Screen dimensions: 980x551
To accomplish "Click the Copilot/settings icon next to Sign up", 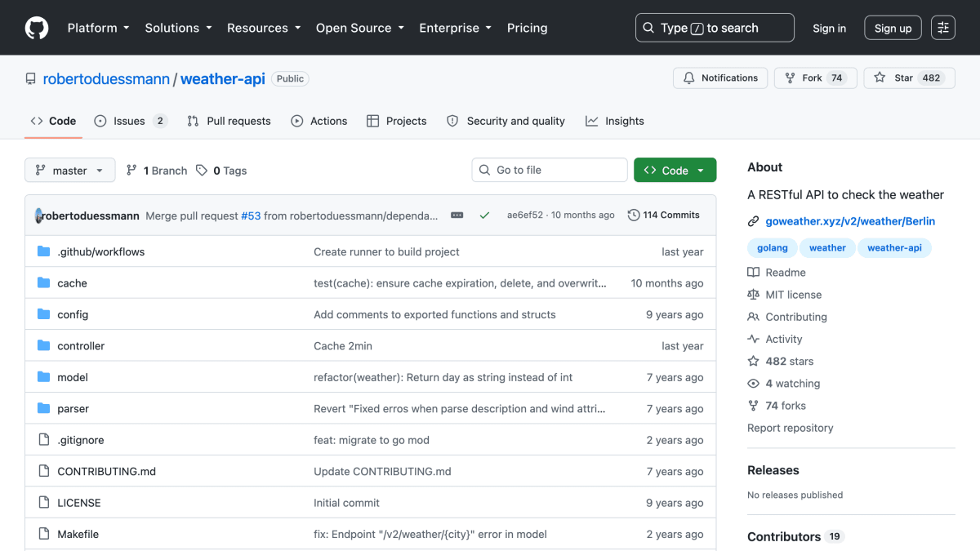I will click(x=943, y=28).
